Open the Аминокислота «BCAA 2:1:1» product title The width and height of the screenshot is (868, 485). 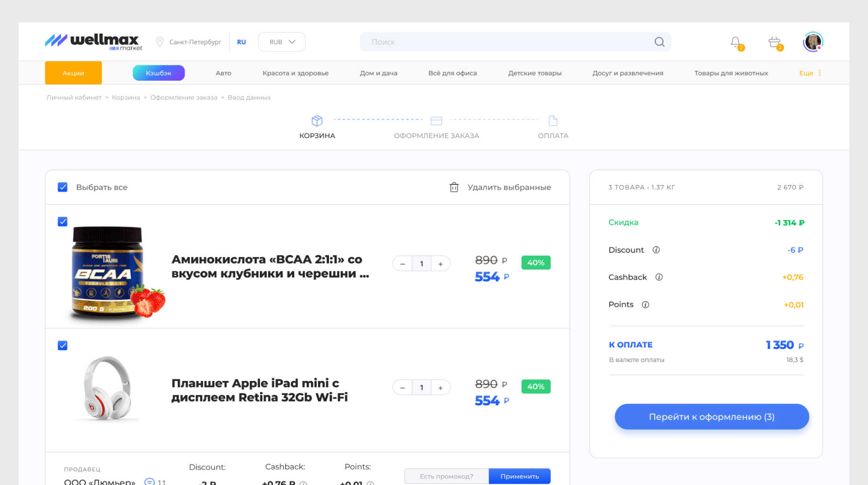coord(270,266)
